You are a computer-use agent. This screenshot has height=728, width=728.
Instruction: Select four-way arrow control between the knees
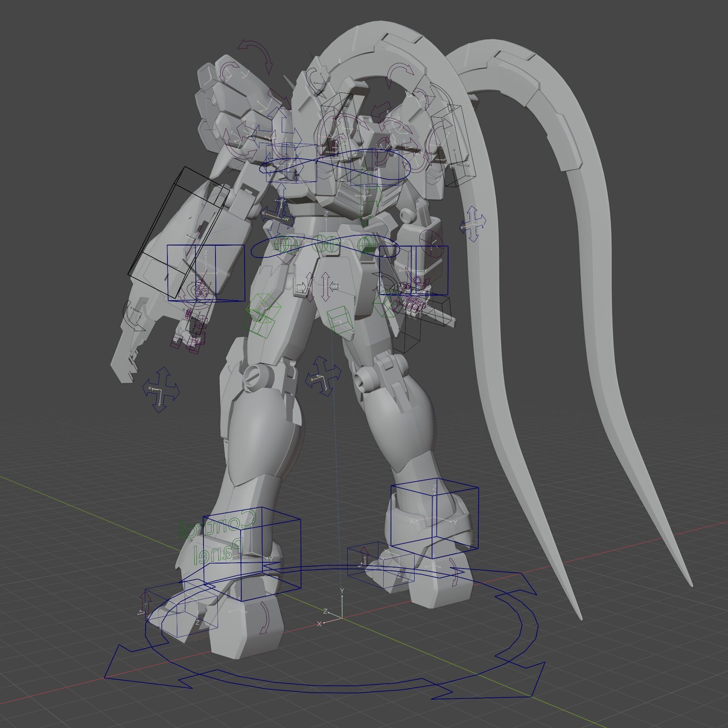click(x=323, y=376)
